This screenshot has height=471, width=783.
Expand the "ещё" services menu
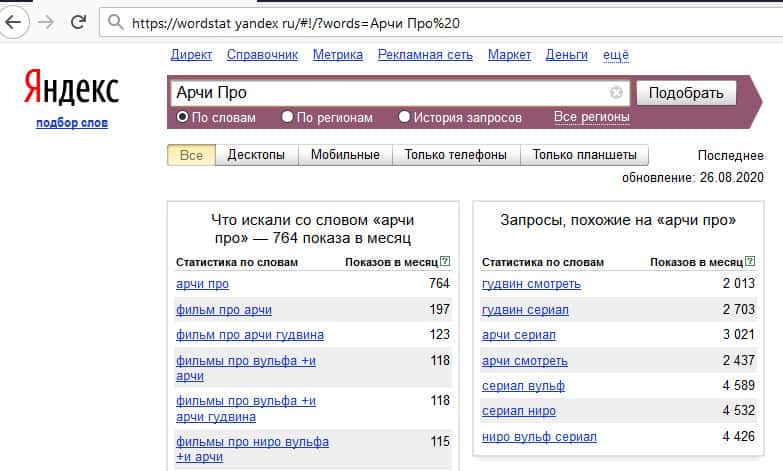615,55
